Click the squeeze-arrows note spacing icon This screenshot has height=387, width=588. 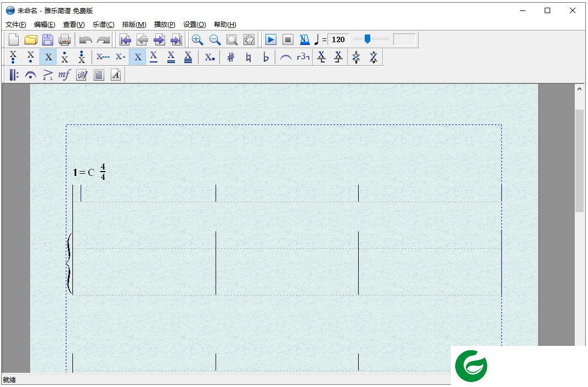(356, 57)
